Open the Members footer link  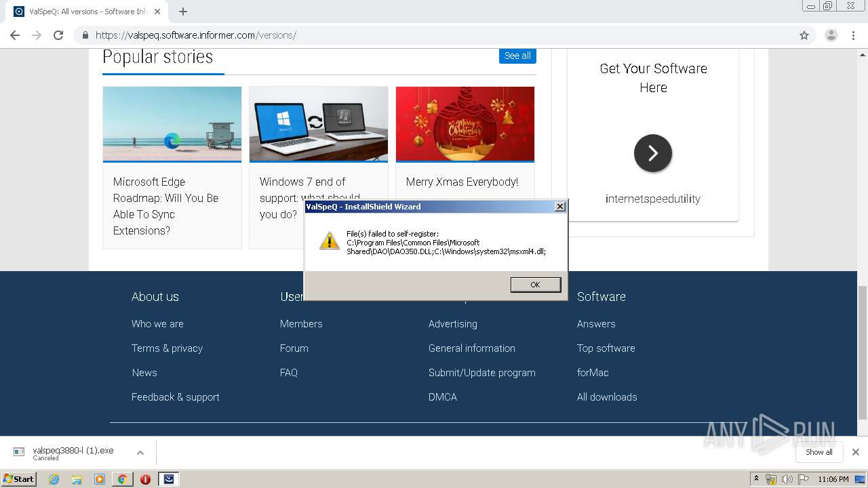point(301,324)
